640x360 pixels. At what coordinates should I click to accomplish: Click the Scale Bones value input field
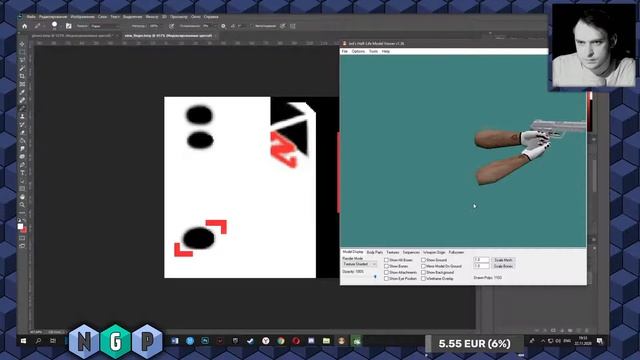[481, 266]
